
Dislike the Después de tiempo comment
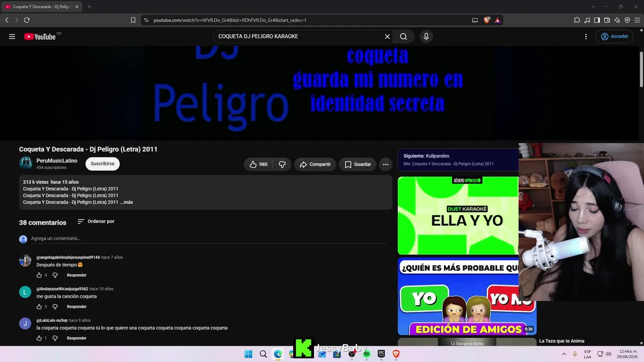(x=55, y=275)
